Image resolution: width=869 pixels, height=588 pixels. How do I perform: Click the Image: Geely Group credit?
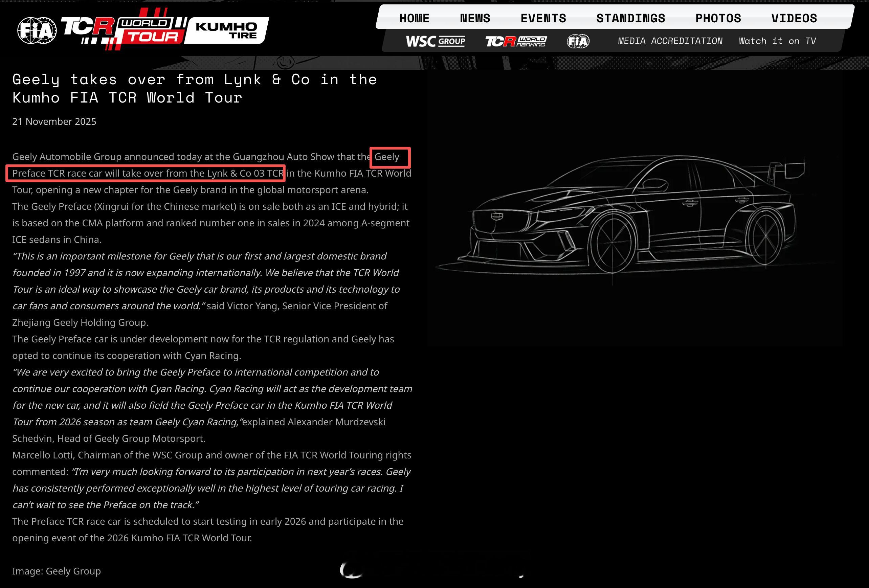pos(57,571)
